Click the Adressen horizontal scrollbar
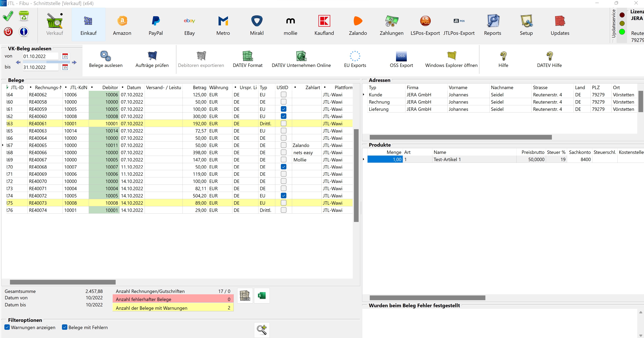 pos(460,137)
